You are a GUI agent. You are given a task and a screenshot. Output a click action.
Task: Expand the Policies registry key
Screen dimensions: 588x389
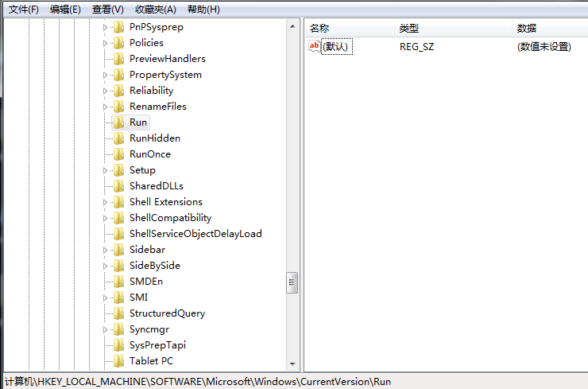(104, 43)
